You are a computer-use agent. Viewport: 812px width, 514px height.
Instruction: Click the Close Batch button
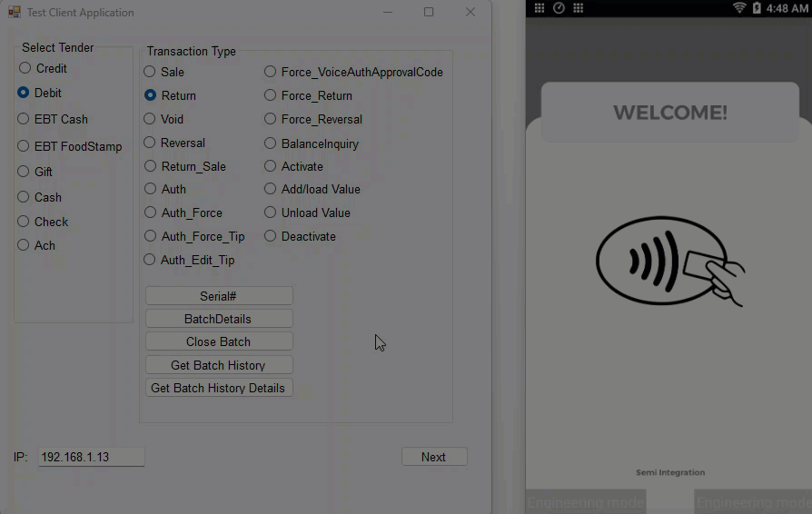(x=219, y=341)
